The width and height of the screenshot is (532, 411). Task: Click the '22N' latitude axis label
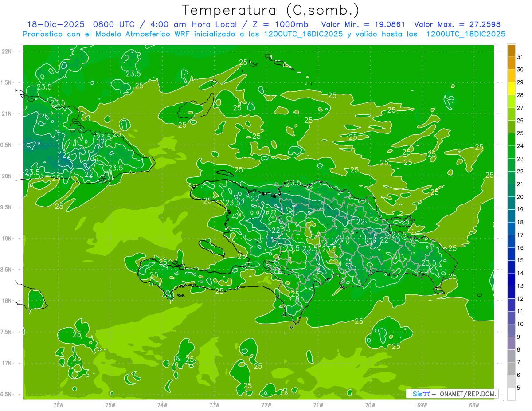click(7, 51)
